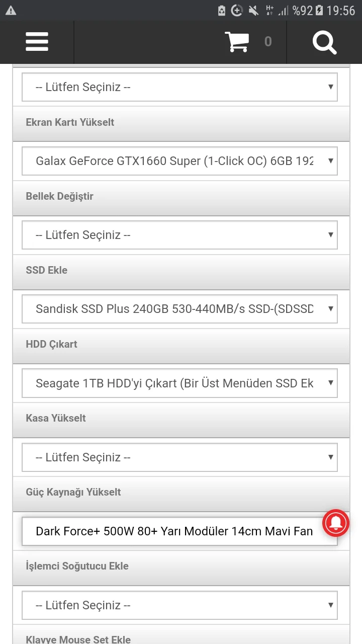
Task: Tap the cart item count zero
Action: point(268,42)
